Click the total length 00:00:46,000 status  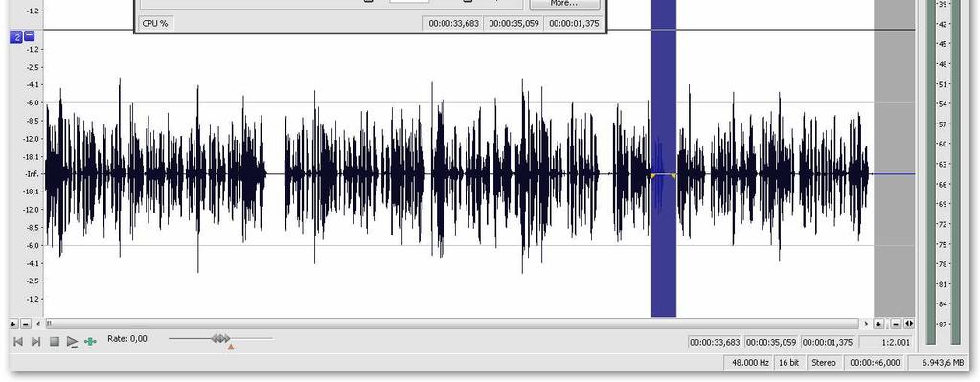(875, 363)
